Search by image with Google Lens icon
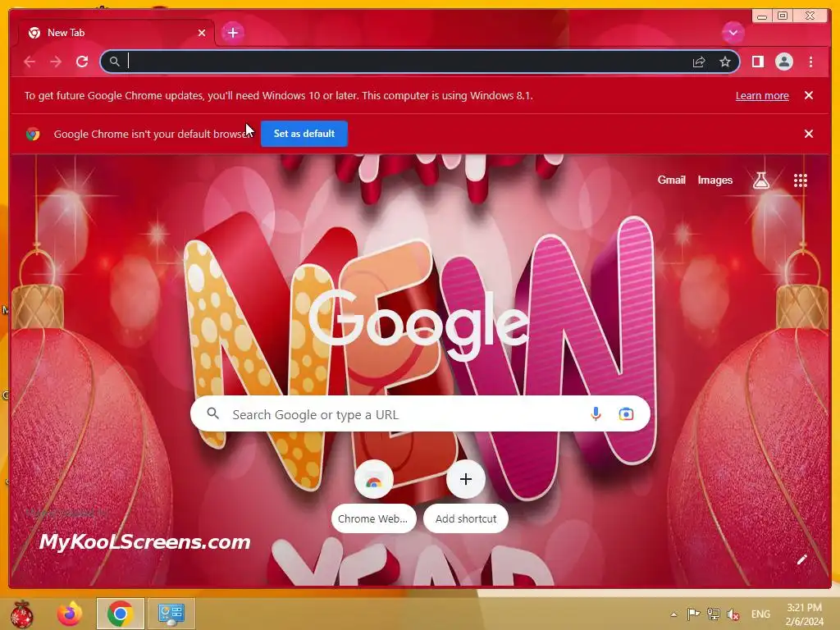Viewport: 840px width, 630px height. (626, 414)
